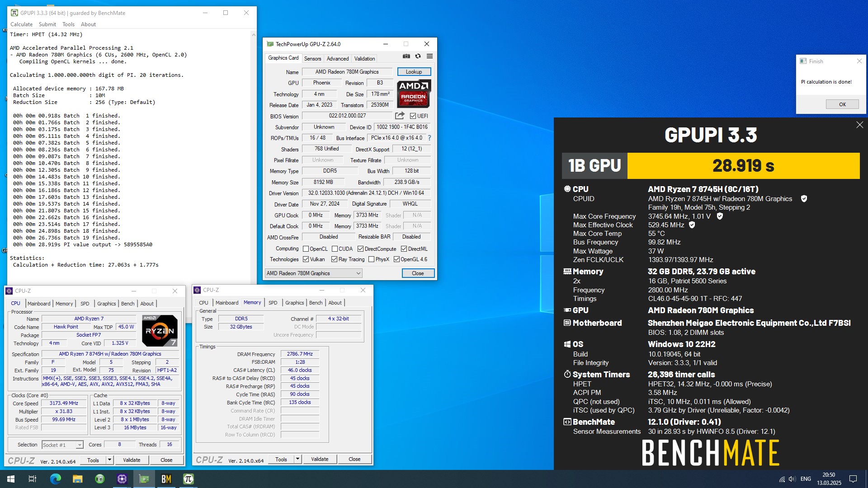Click the AMD Radeon Graphics logo
Image resolution: width=868 pixels, height=488 pixels.
pyautogui.click(x=414, y=94)
